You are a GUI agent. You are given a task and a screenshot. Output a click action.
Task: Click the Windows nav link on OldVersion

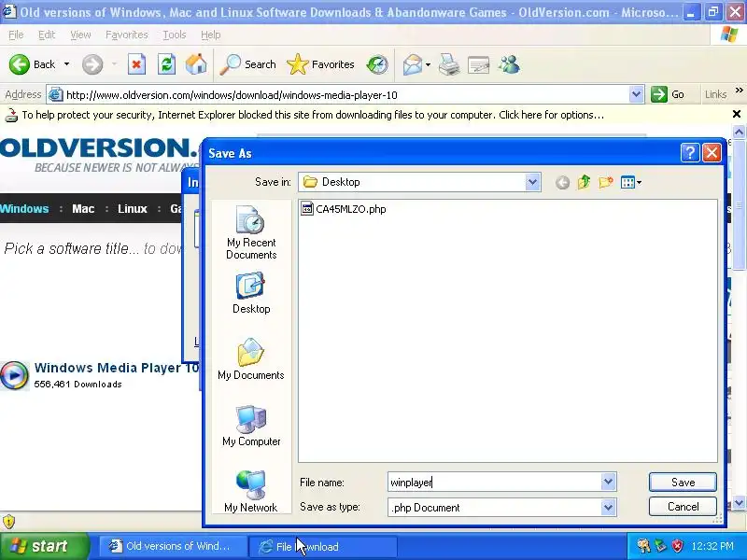point(24,208)
